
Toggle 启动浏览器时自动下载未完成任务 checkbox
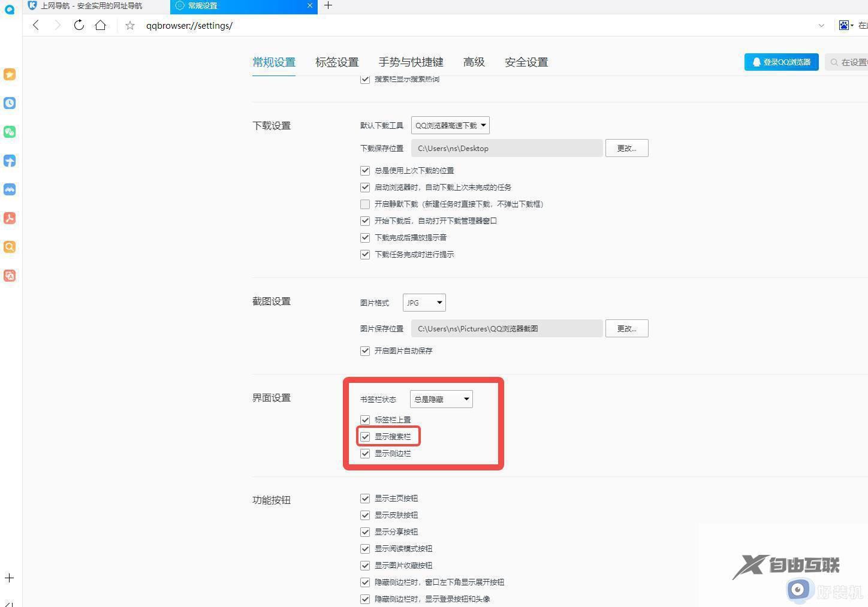[x=365, y=188]
